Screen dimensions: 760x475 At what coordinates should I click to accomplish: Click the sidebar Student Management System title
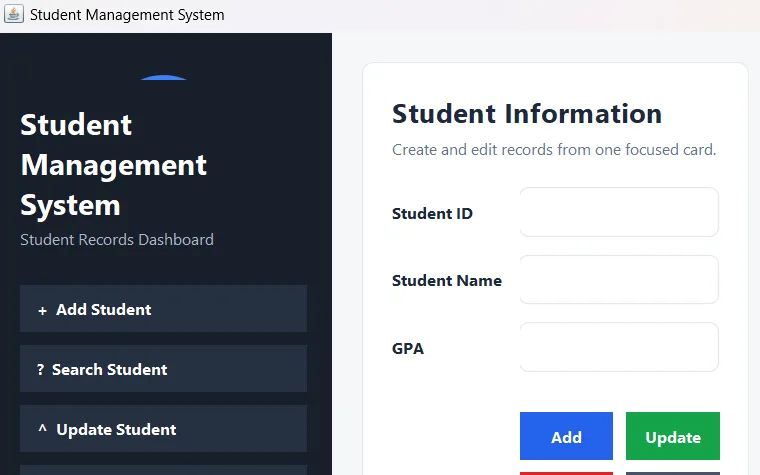113,165
